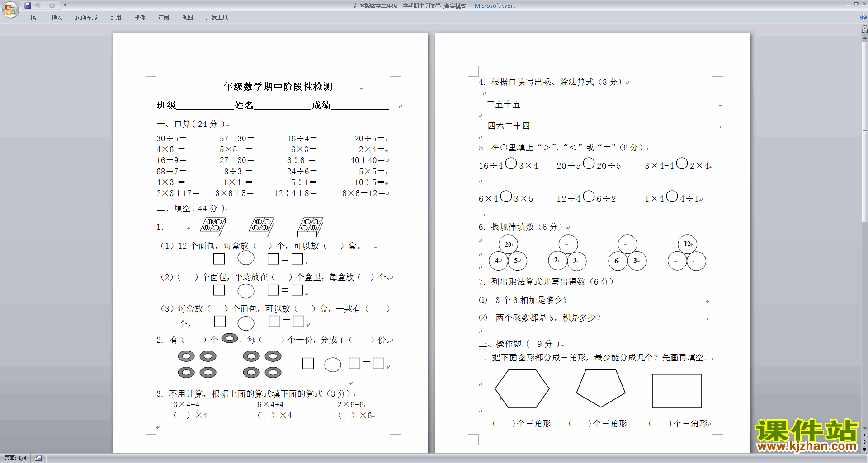The width and height of the screenshot is (868, 463).
Task: Click the title 二年级数学期中阶段性检测
Action: [x=273, y=87]
